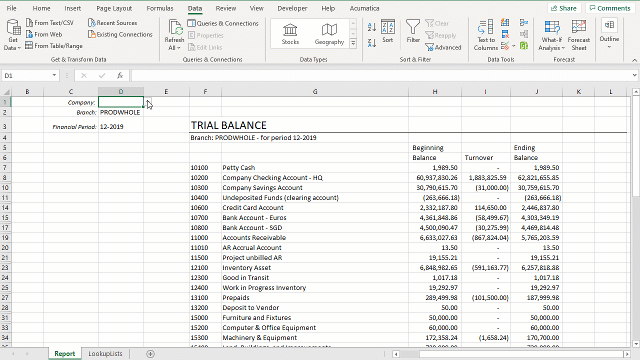Viewport: 640px width, 360px height.
Task: Select all cells using corner button
Action: tap(6, 92)
